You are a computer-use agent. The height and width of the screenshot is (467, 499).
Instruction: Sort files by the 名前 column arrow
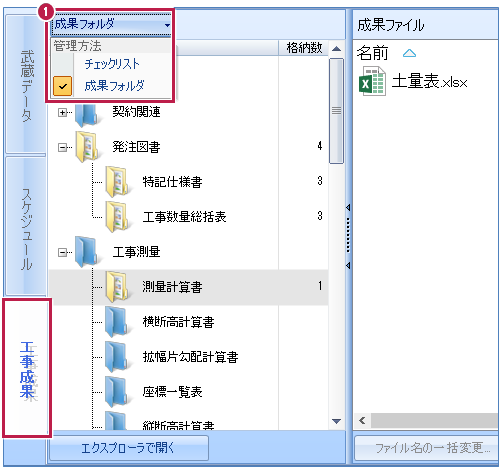point(409,53)
